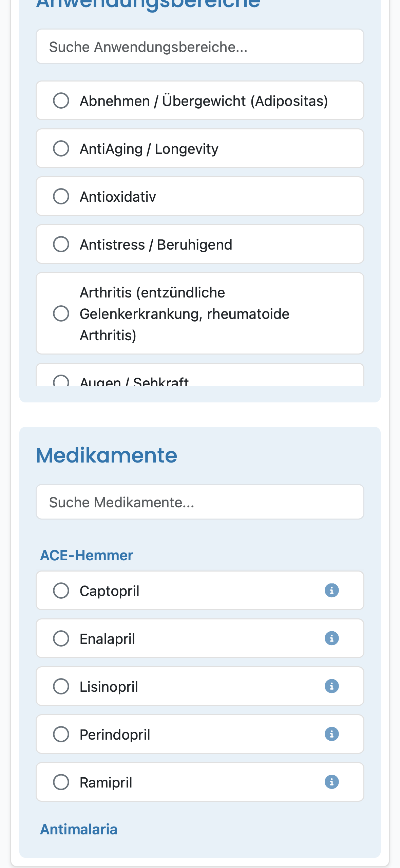Click the ACE-Hemmer category heading

pos(87,555)
